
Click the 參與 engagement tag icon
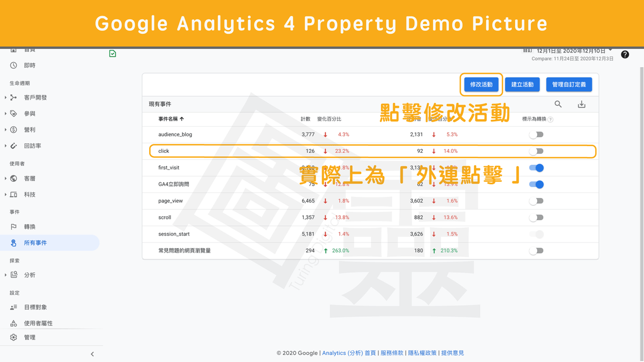click(x=13, y=114)
